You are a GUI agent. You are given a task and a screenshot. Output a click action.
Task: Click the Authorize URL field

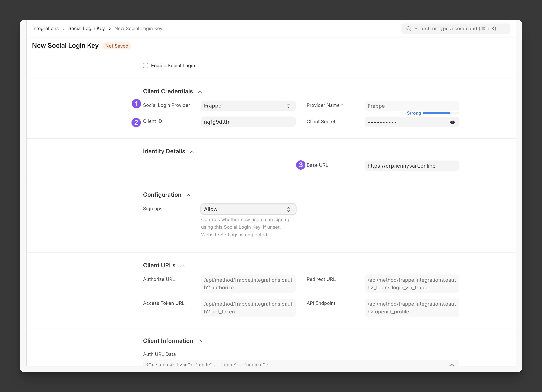[x=248, y=284]
